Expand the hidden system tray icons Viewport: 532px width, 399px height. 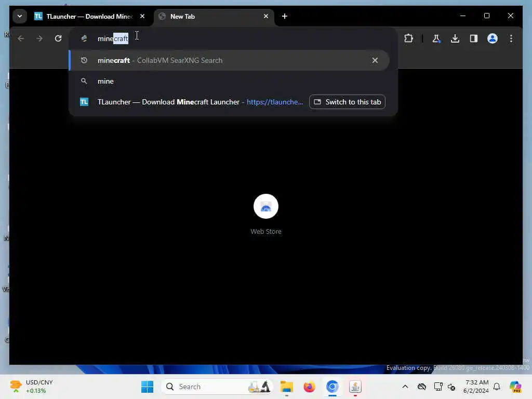405,387
